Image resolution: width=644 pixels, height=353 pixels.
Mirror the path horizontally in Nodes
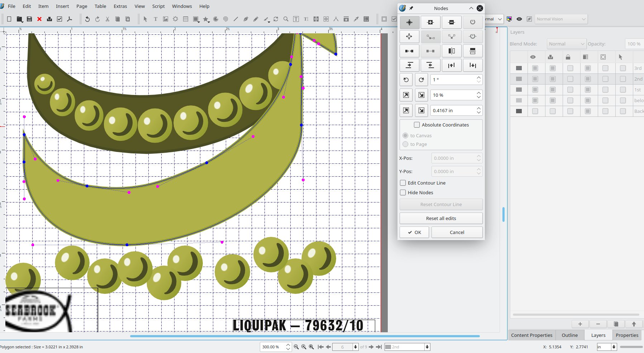452,51
